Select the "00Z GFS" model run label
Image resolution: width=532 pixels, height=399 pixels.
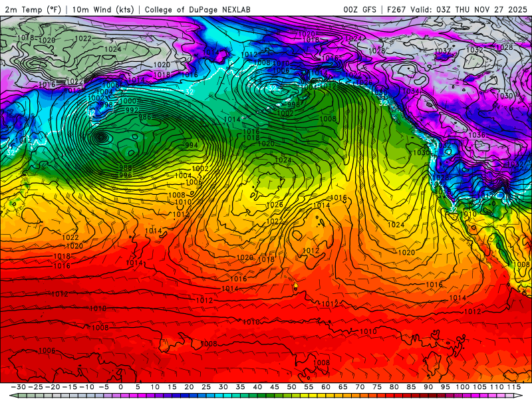(360, 9)
